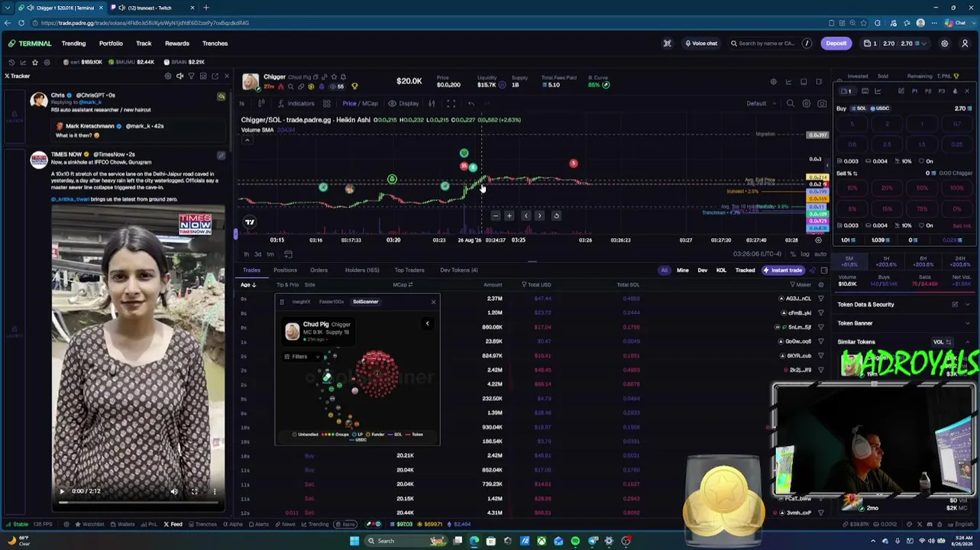Screen dimensions: 980x550
Task: Open the user profile icon
Action: click(965, 44)
